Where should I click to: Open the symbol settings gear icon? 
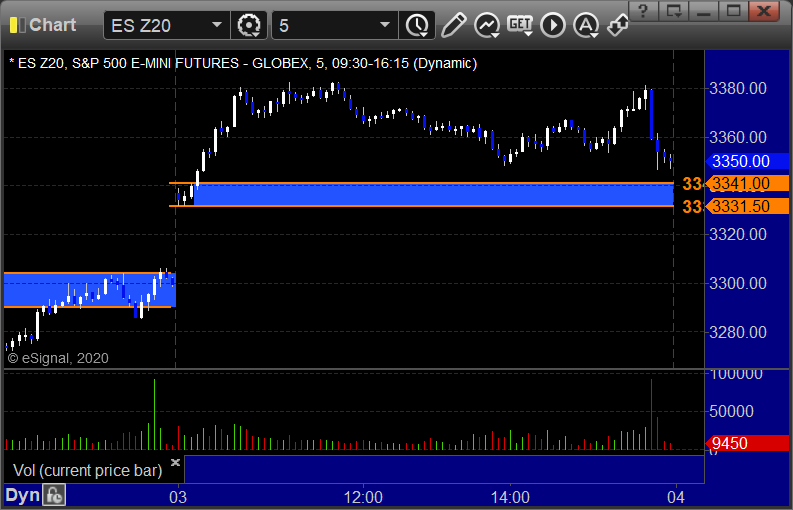[249, 25]
